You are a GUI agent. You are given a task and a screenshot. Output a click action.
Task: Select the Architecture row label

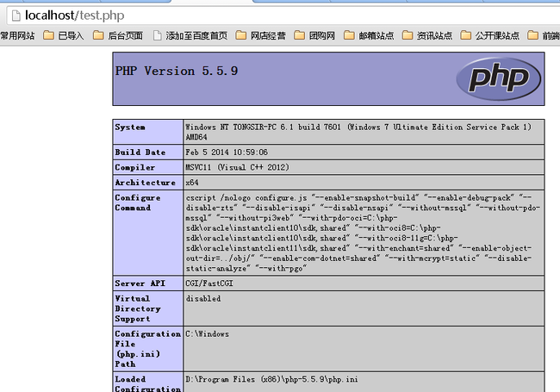tap(146, 183)
